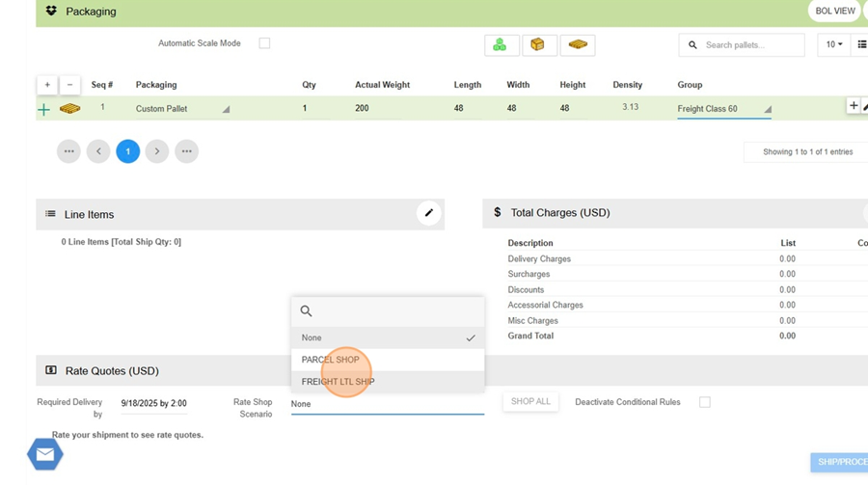The height and width of the screenshot is (485, 868).
Task: Click the plus button above Seq column
Action: coord(47,85)
